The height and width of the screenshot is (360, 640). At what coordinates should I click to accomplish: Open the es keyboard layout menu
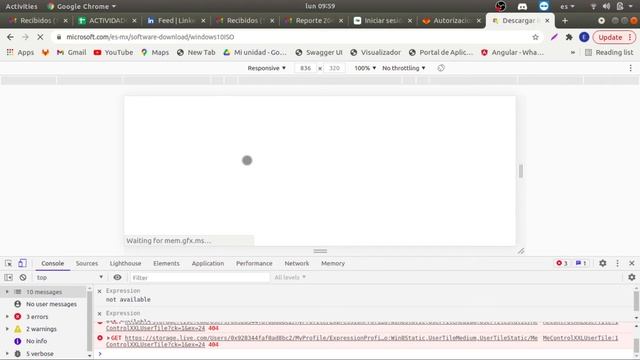coord(567,6)
